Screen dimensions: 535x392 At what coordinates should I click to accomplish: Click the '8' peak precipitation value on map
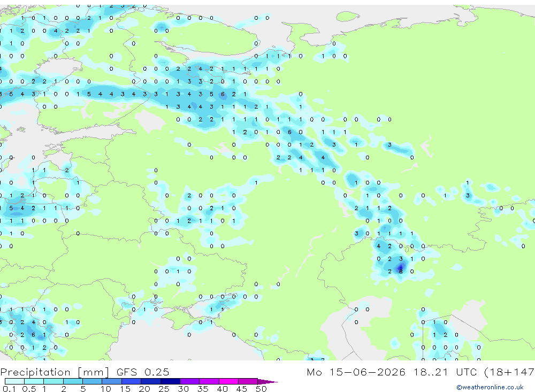coord(401,272)
